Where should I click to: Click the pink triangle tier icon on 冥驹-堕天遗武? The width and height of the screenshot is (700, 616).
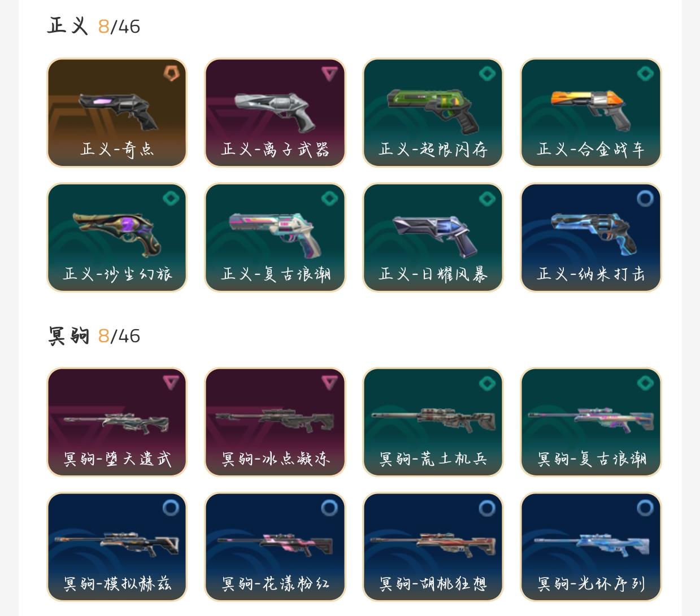pyautogui.click(x=171, y=383)
